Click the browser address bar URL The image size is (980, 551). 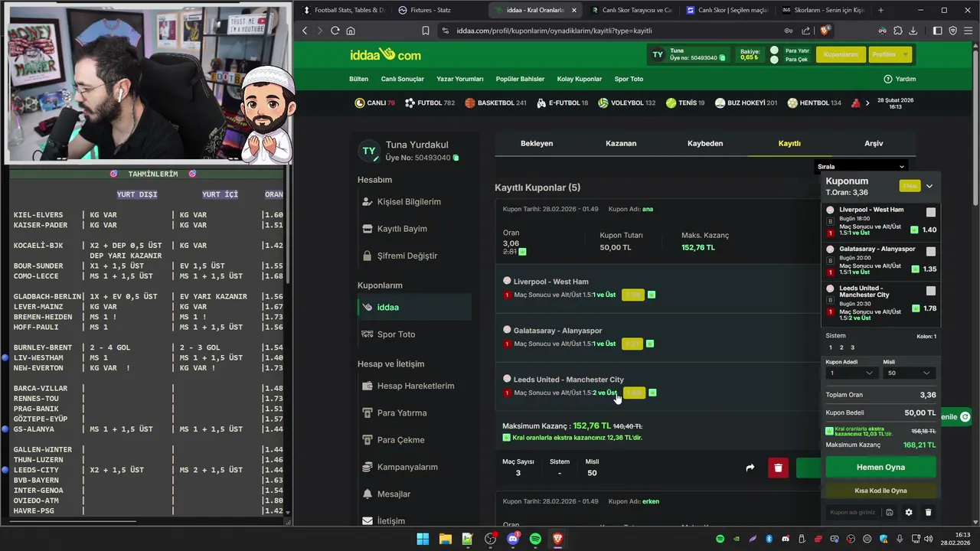click(x=554, y=31)
